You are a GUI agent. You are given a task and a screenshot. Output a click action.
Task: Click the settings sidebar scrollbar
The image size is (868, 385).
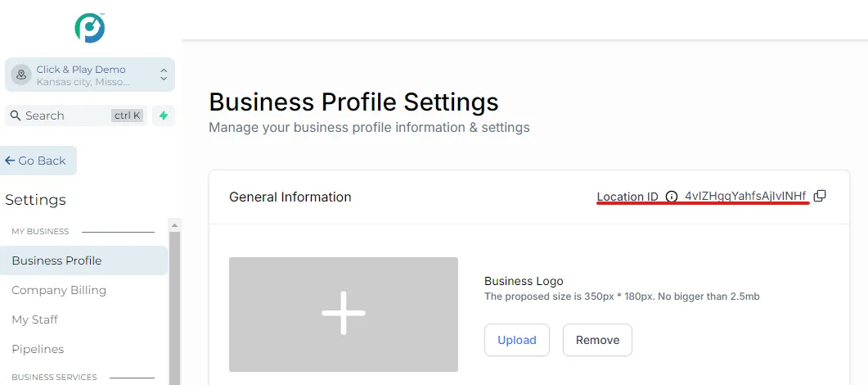click(174, 311)
